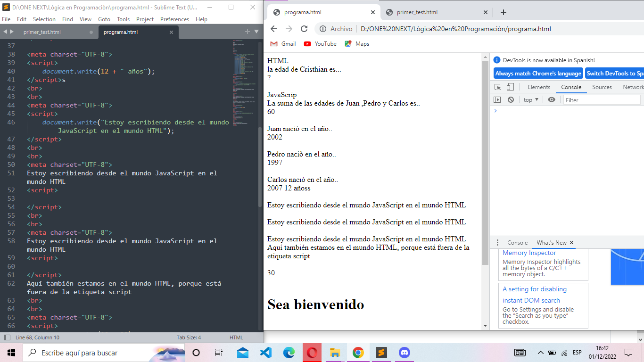Close the What's New drawer tab
Viewport: 644px width, 362px height.
pos(572,243)
